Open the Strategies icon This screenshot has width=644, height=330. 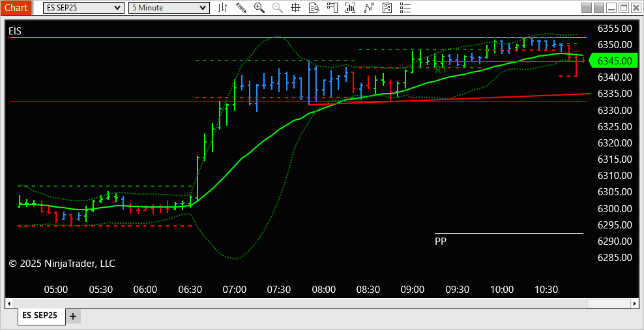click(x=387, y=7)
